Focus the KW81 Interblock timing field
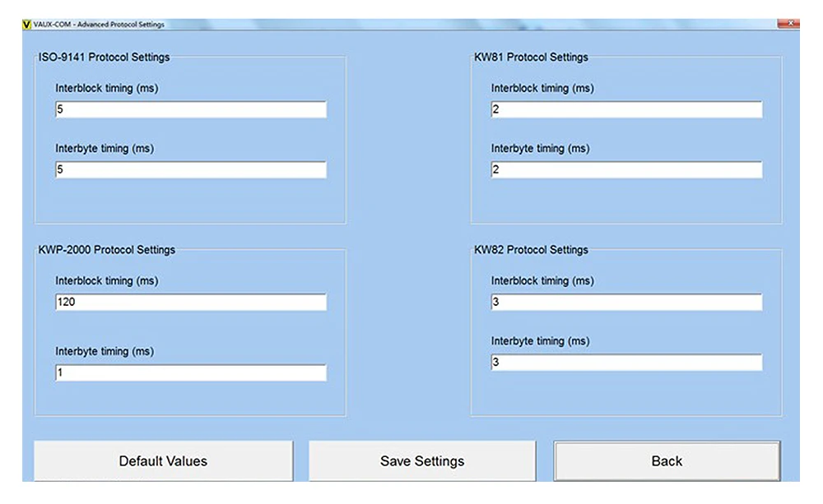Viewport: 823px width, 504px height. 626,109
